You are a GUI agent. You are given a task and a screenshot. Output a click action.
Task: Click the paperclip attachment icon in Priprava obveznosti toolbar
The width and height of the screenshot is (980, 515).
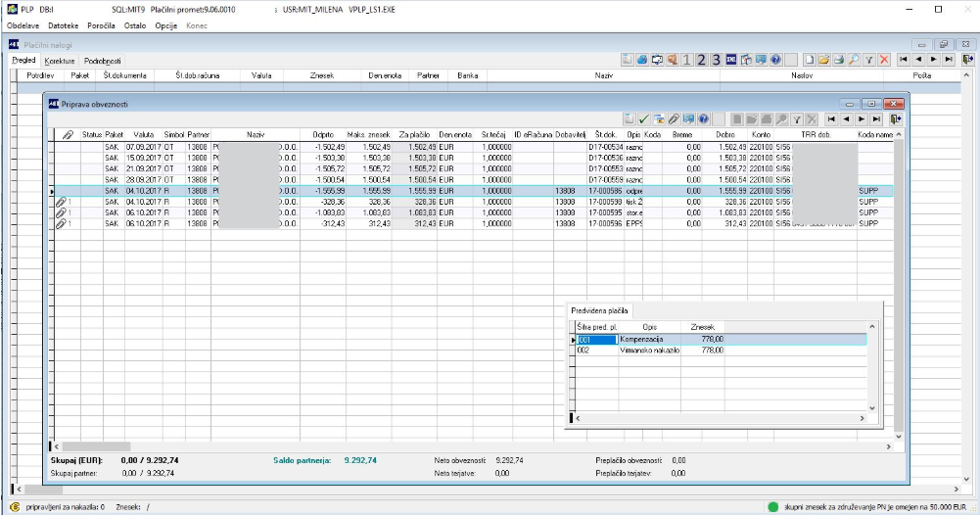tap(674, 118)
